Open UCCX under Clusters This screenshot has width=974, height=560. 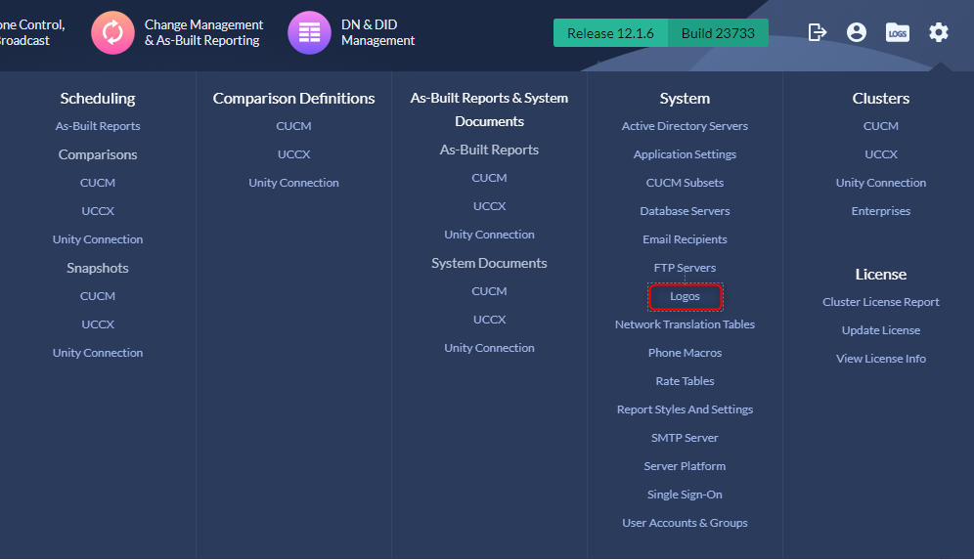(x=881, y=154)
